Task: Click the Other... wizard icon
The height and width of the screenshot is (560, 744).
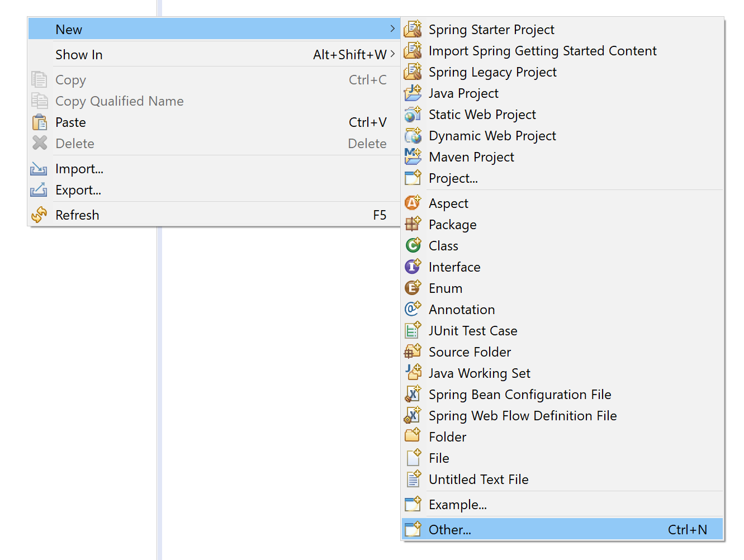Action: coord(413,529)
